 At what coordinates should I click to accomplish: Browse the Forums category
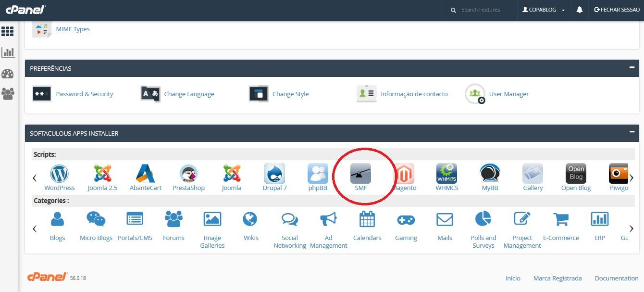click(173, 226)
